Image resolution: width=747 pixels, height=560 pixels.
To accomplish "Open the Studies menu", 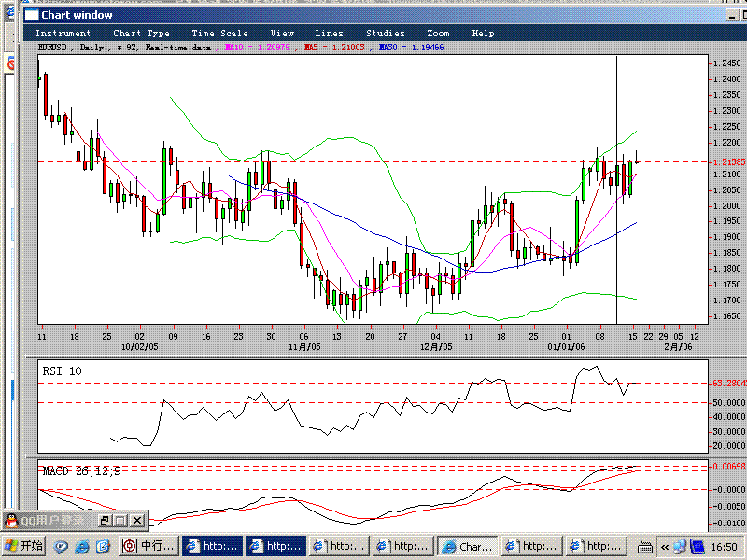I will tap(386, 34).
